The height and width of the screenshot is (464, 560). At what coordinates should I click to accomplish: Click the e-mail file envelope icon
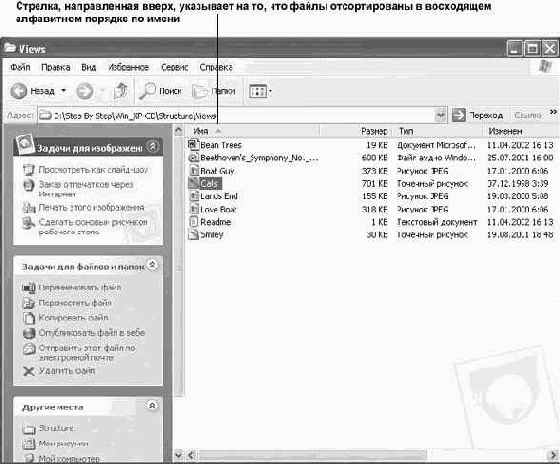click(29, 348)
